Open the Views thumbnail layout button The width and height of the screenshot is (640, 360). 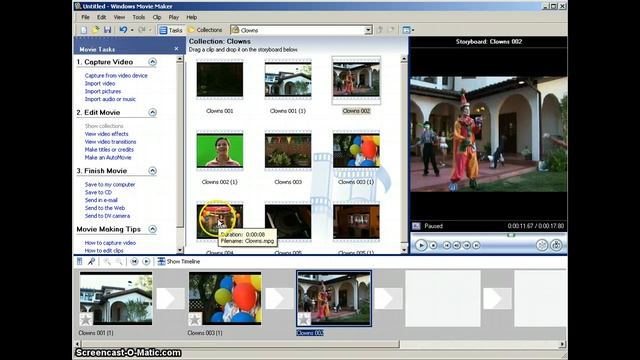click(x=408, y=30)
